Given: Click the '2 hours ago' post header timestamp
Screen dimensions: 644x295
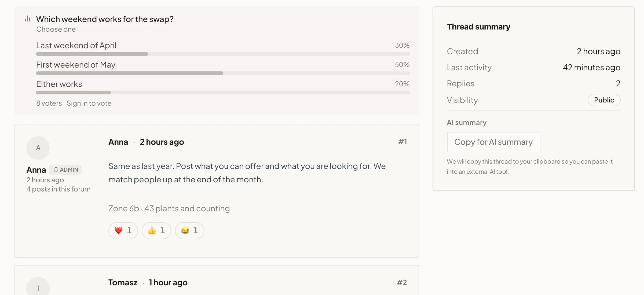Looking at the screenshot, I should coord(162,142).
